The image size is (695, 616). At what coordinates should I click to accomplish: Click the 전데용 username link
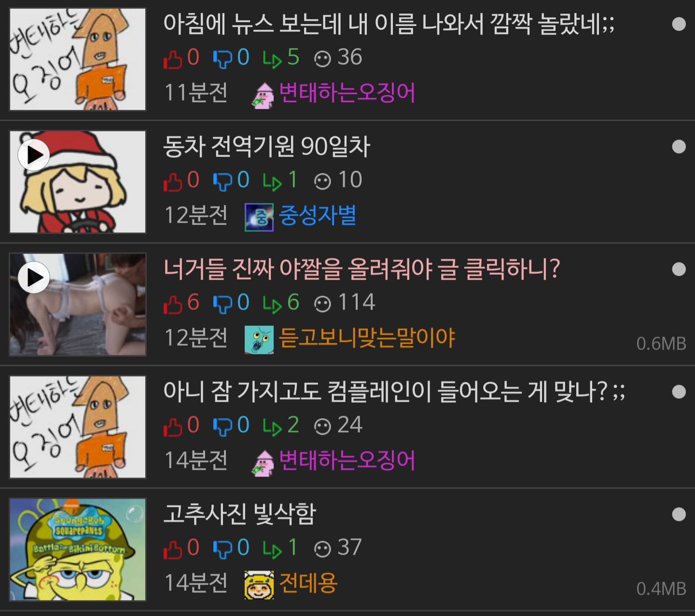click(x=308, y=583)
